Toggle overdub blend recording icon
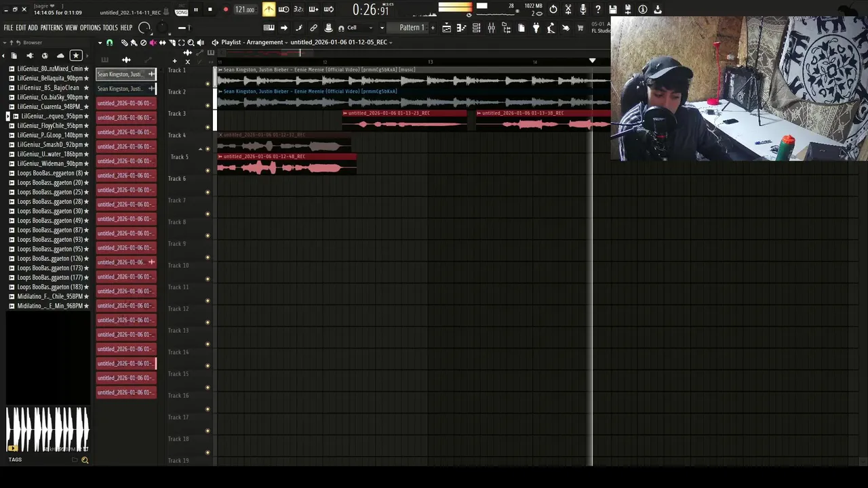868x488 pixels. [314, 9]
